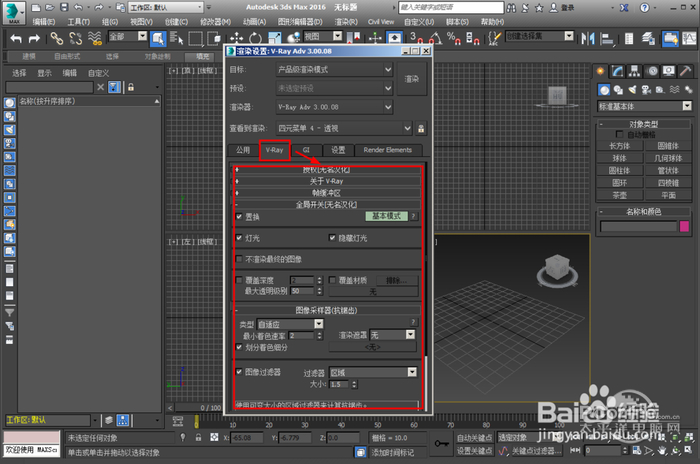Image resolution: width=700 pixels, height=464 pixels.
Task: Open the 动画(A) animation menu
Action: (x=254, y=22)
